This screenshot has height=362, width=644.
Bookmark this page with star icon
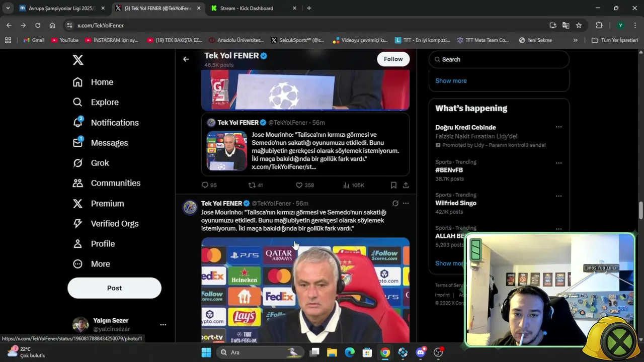[579, 25]
